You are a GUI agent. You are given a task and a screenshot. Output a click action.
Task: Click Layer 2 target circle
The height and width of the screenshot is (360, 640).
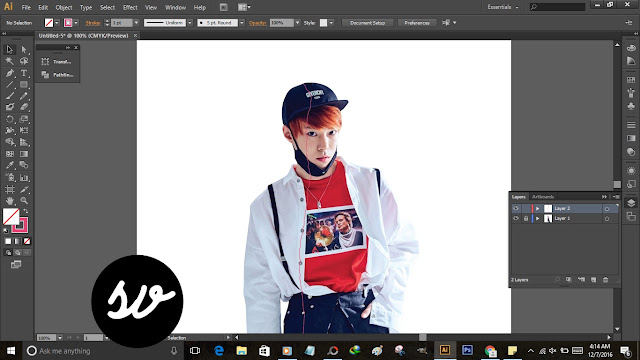point(607,209)
